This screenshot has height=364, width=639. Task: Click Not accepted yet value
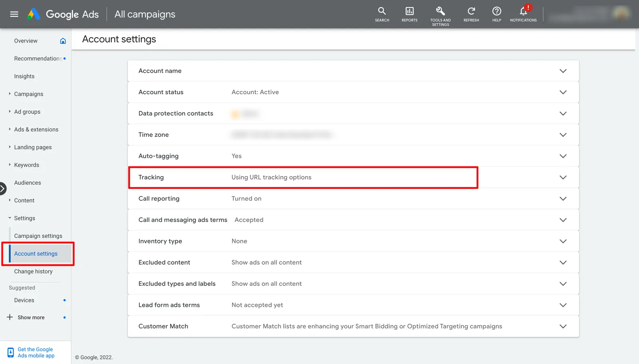tap(257, 305)
